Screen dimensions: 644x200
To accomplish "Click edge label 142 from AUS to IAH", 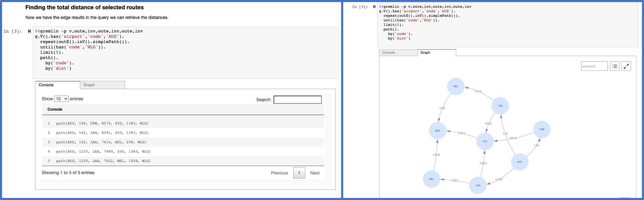I will pyautogui.click(x=505, y=133).
